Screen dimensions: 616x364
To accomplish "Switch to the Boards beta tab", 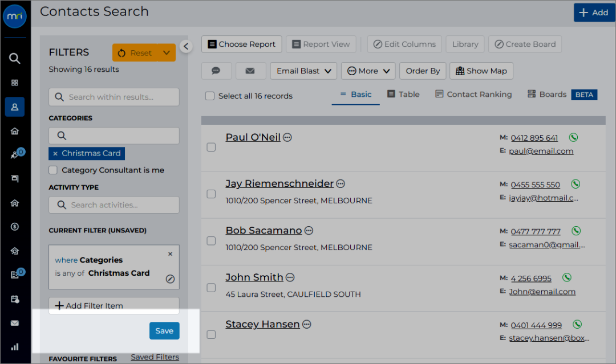I will click(562, 94).
